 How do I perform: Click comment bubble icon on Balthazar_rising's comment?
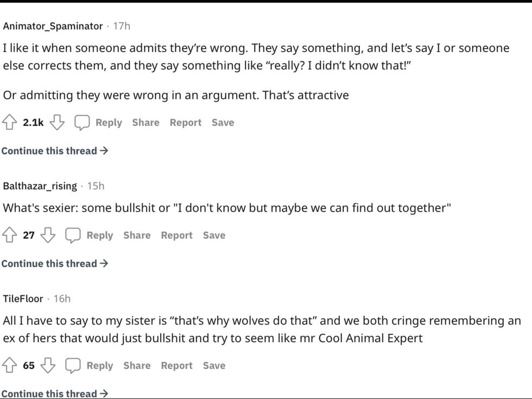tap(73, 236)
